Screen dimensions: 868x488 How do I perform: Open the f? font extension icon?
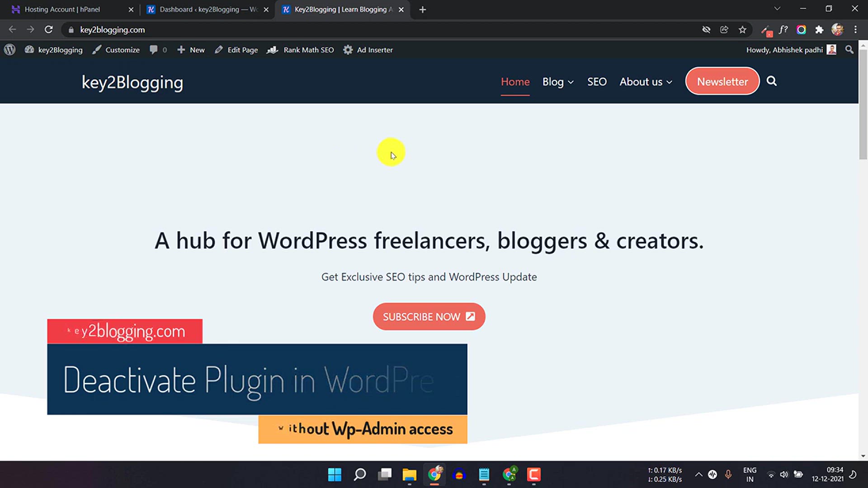coord(783,30)
